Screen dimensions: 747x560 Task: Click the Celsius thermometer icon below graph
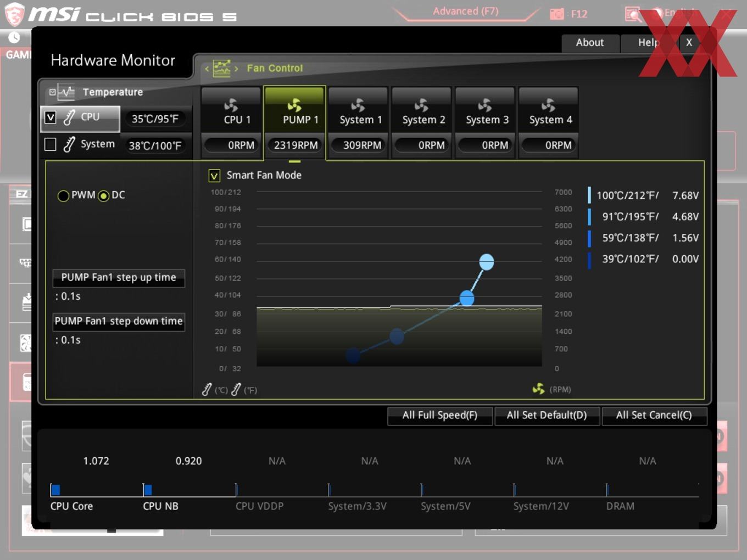coord(207,390)
